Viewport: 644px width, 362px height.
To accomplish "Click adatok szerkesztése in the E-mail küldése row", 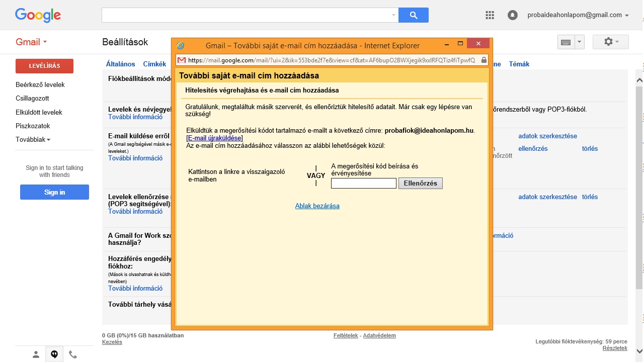I will pos(548,136).
